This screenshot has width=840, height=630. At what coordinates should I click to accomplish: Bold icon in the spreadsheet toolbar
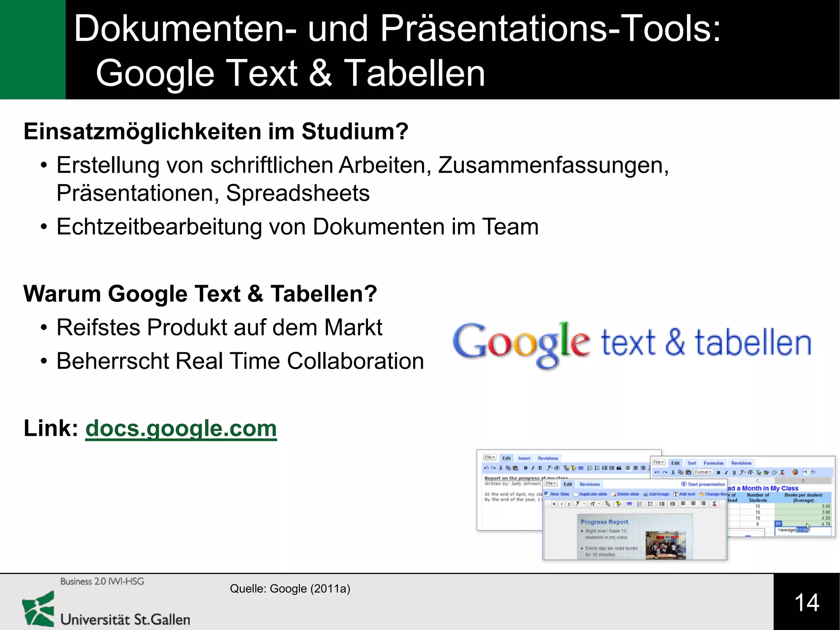(x=719, y=472)
